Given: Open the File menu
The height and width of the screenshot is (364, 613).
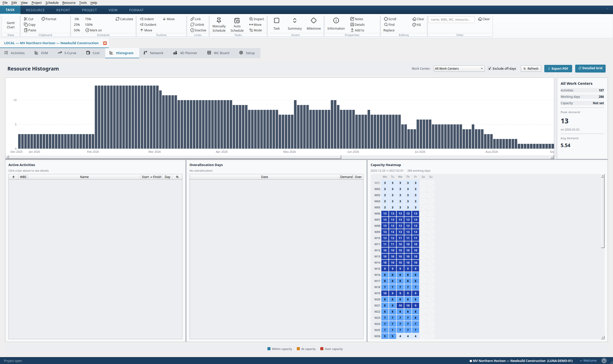Looking at the screenshot, I should point(5,3).
